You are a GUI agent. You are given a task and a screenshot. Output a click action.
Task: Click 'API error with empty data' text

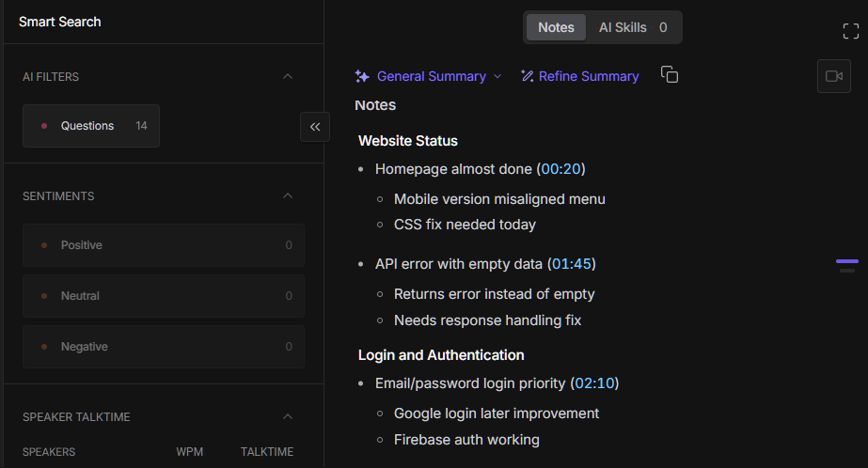[x=458, y=264]
